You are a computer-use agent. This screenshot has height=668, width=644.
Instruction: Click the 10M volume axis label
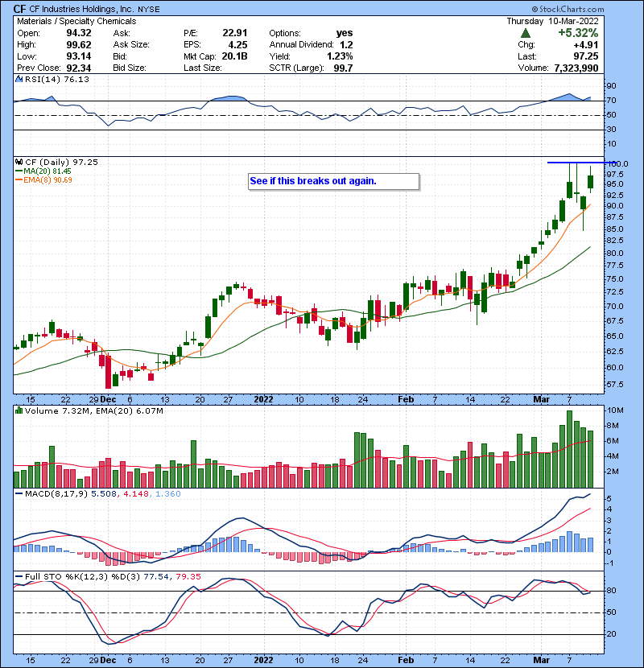(616, 410)
